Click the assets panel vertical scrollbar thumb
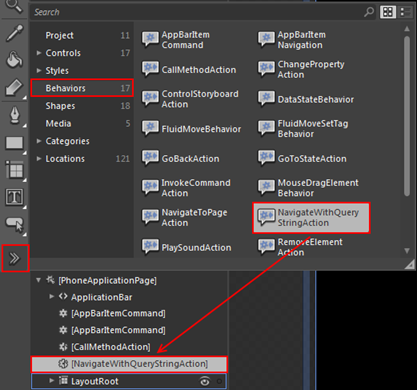Screen dimensions: 417x390 (407, 116)
